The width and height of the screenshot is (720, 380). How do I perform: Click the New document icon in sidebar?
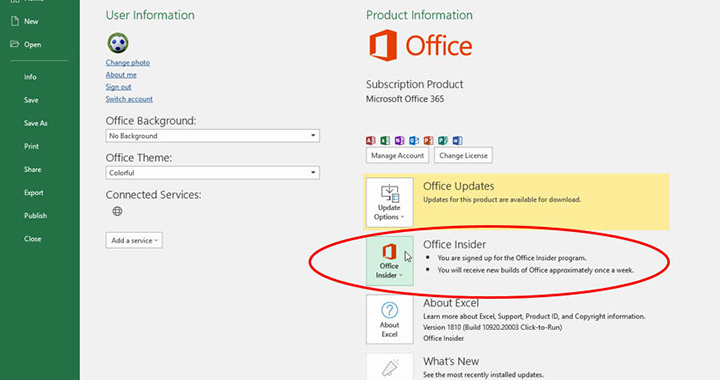tap(15, 21)
